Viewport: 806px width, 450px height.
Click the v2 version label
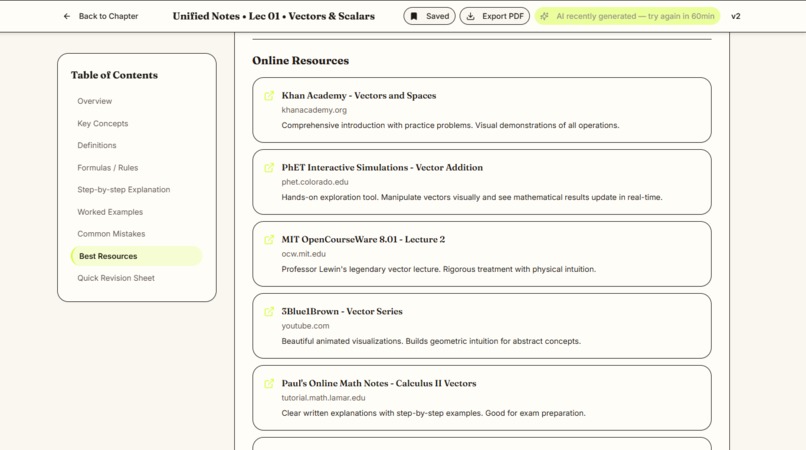[736, 16]
